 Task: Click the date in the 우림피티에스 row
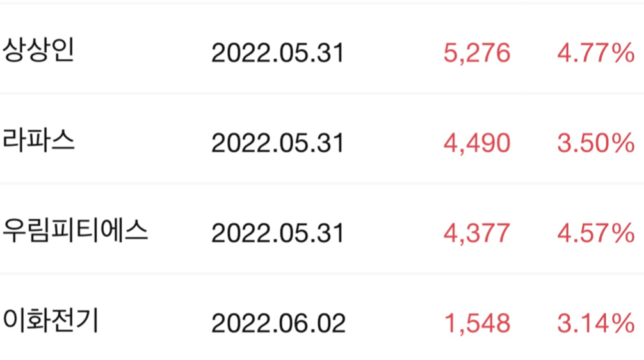(278, 234)
